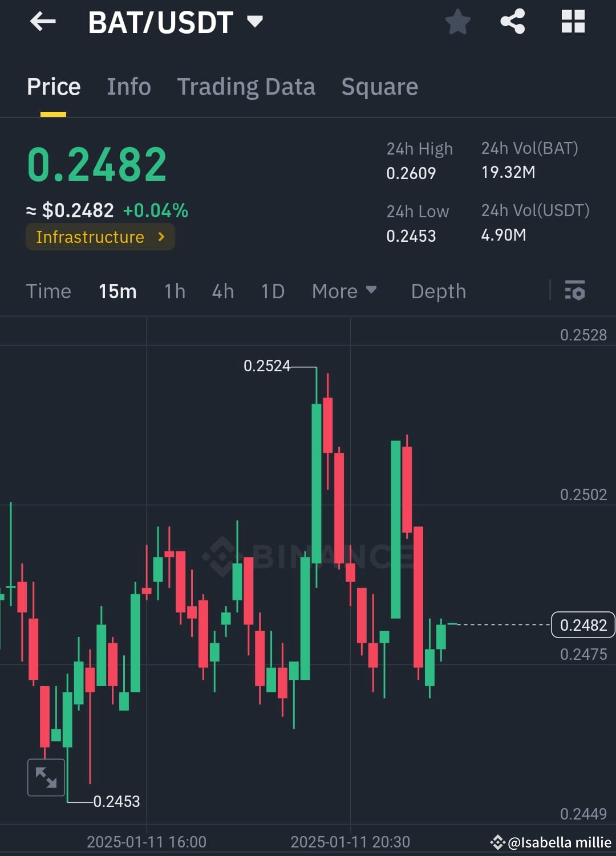
Task: Open the grid apps icon top right
Action: [x=573, y=22]
